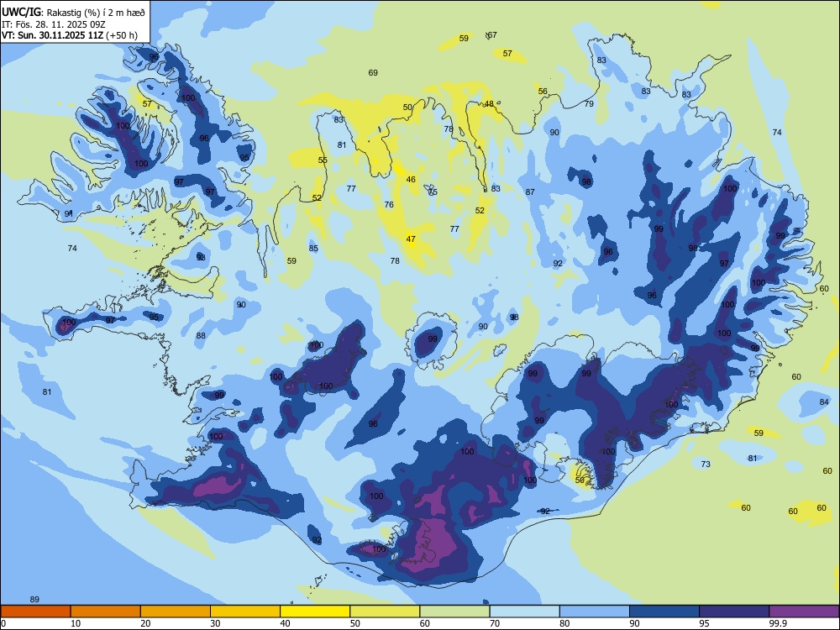Image resolution: width=840 pixels, height=630 pixels.
Task: Click the humidity value '47' in the yellow area
Action: click(x=411, y=239)
